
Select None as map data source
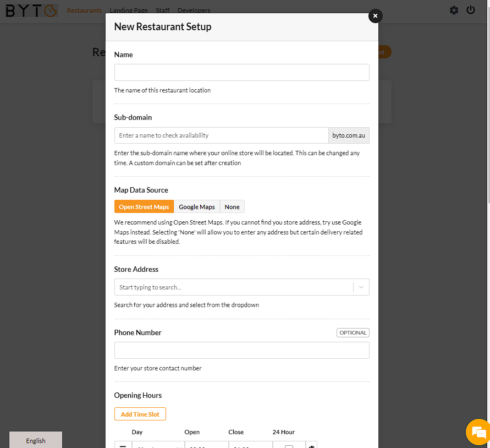(x=232, y=207)
